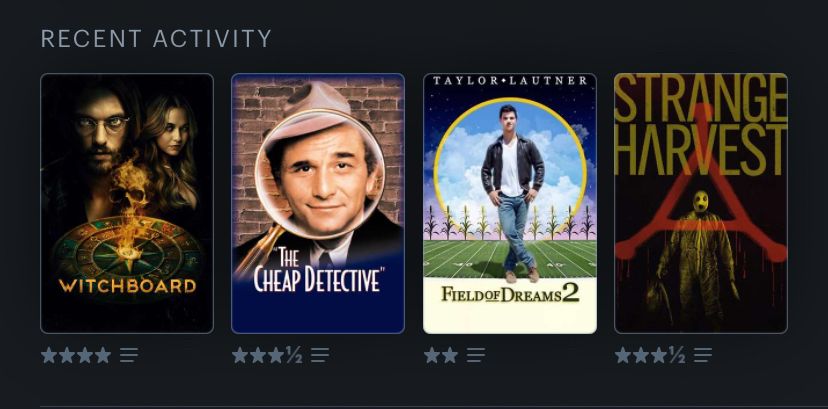Click the third star under Strange Harvest
Screen dimensions: 828x409
click(x=659, y=355)
